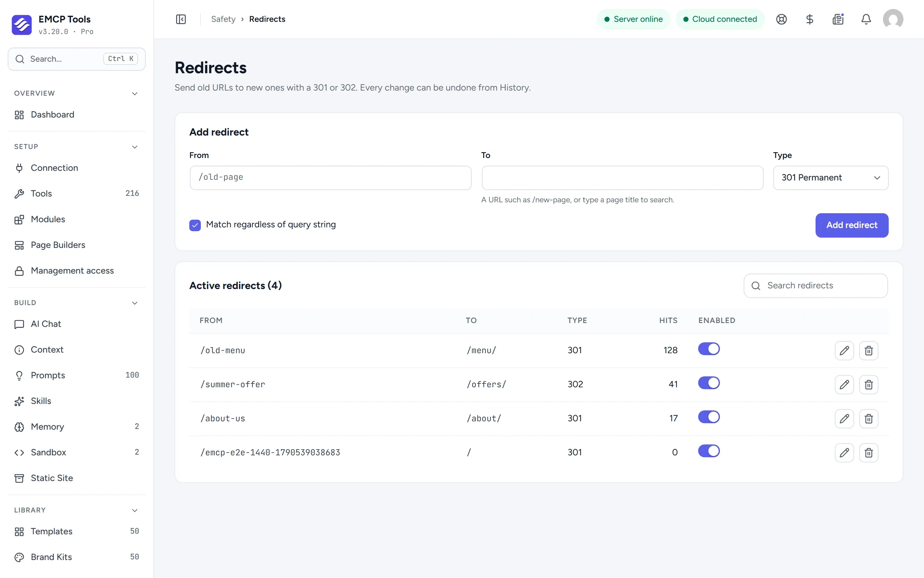
Task: Uncheck Match regardless of query string
Action: [195, 225]
